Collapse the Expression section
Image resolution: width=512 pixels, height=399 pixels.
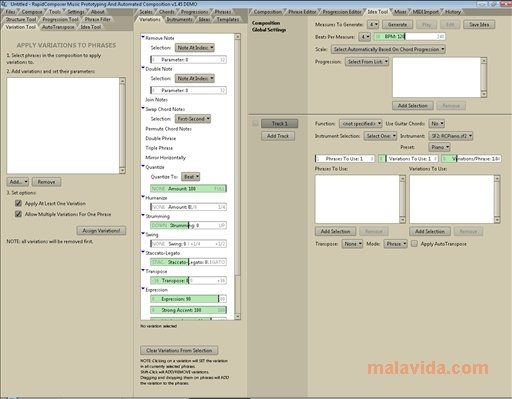pyautogui.click(x=143, y=288)
